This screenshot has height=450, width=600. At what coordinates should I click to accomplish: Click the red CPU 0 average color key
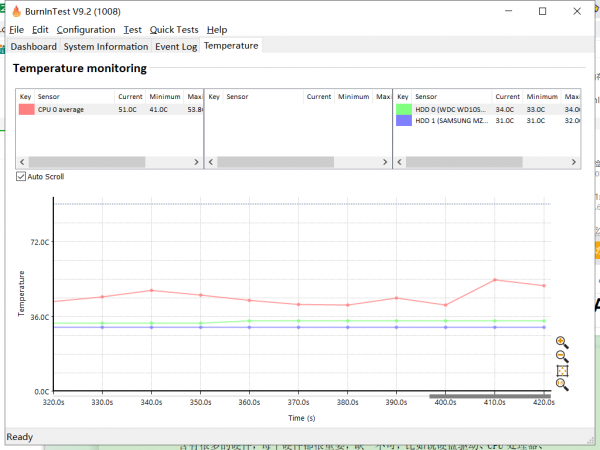tap(26, 109)
